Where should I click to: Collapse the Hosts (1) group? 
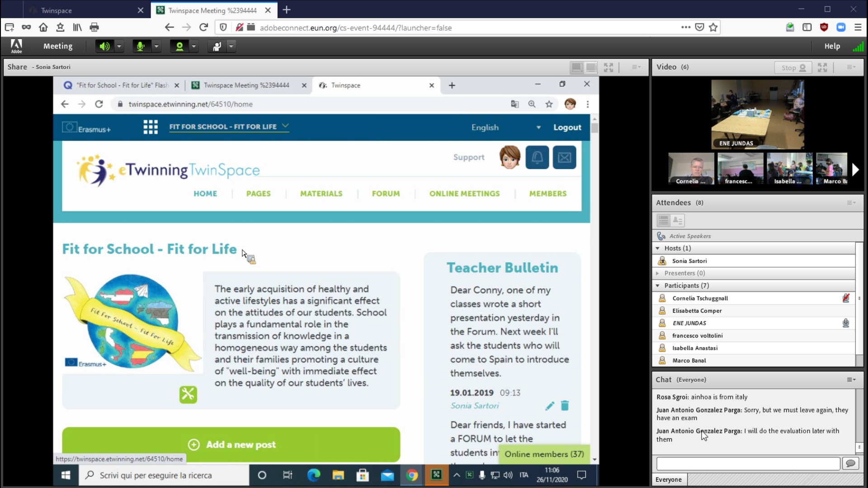pos(658,249)
